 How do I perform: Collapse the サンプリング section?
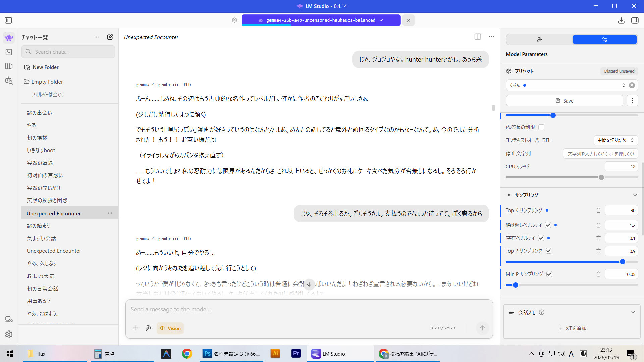pyautogui.click(x=635, y=195)
